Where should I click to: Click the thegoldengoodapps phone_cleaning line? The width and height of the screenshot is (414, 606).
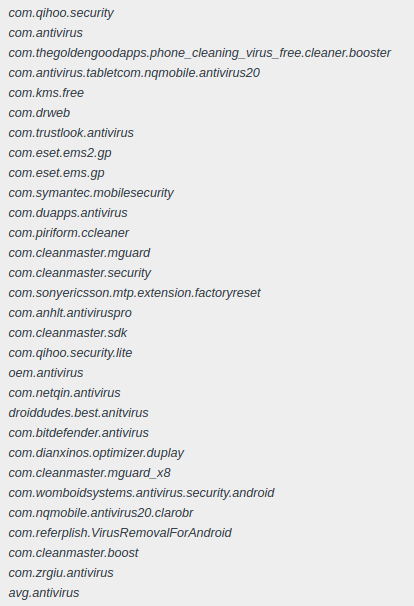point(199,53)
